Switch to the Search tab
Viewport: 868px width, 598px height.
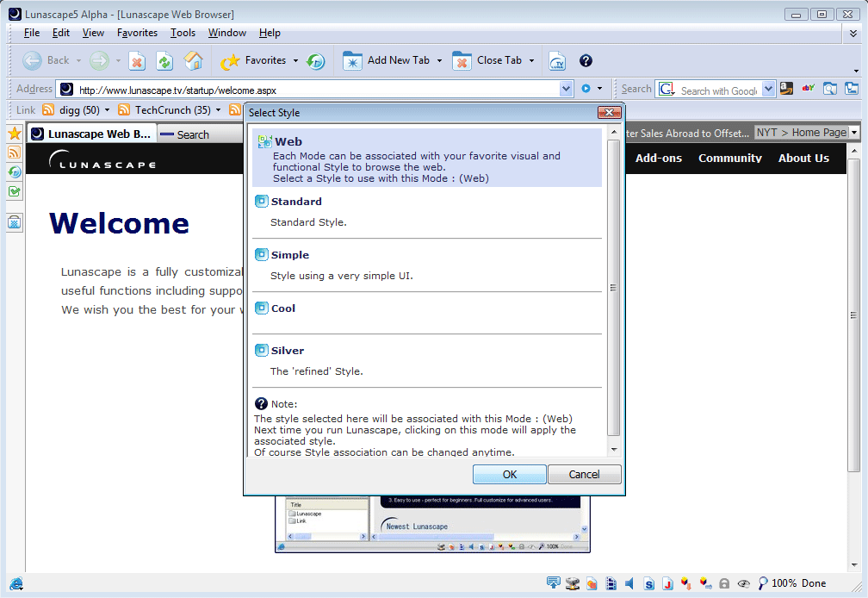click(185, 134)
